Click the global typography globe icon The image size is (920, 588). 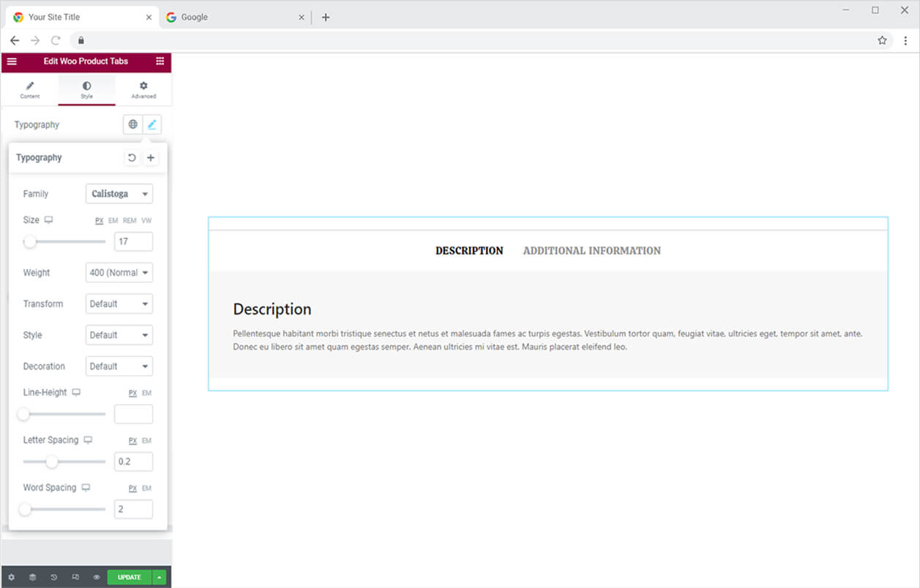point(132,124)
